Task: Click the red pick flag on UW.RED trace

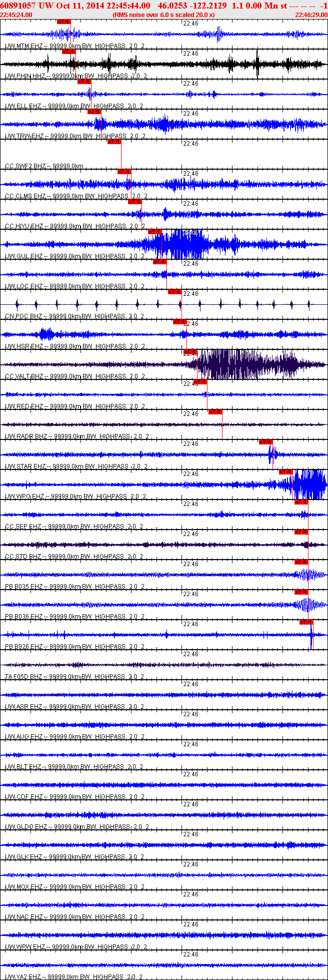Action: (200, 382)
